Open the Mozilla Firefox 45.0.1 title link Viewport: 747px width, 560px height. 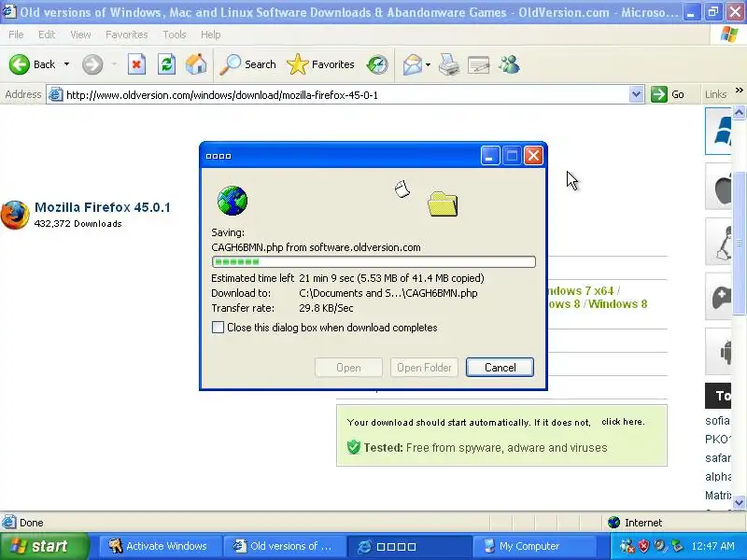coord(103,207)
